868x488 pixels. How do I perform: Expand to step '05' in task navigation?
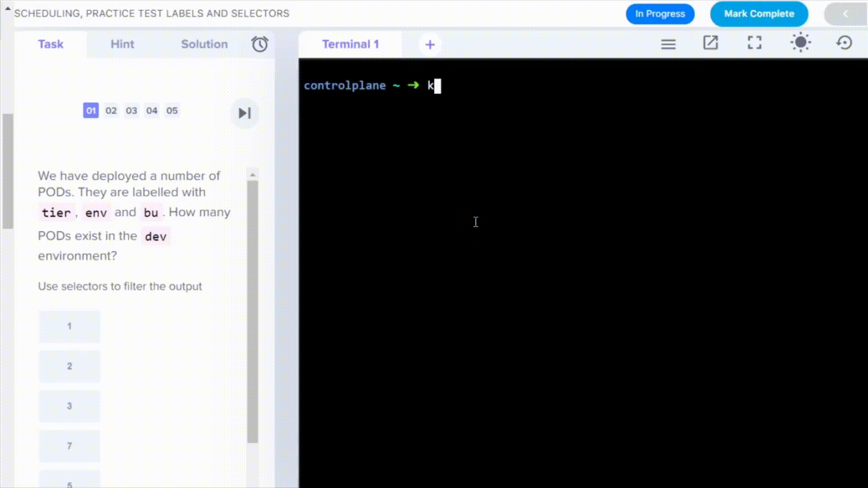(x=172, y=110)
